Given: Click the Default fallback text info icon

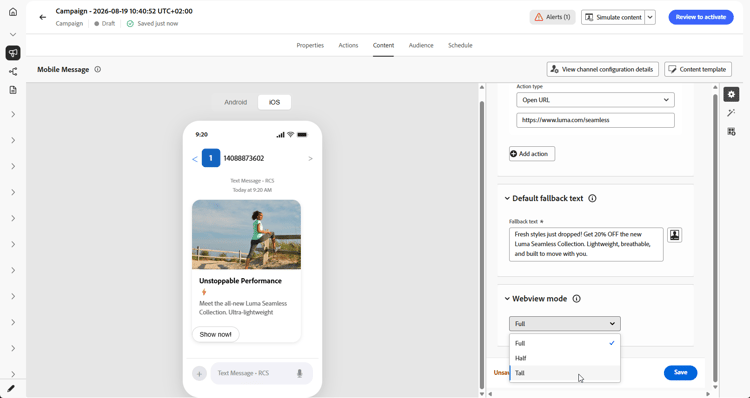Looking at the screenshot, I should (x=592, y=198).
